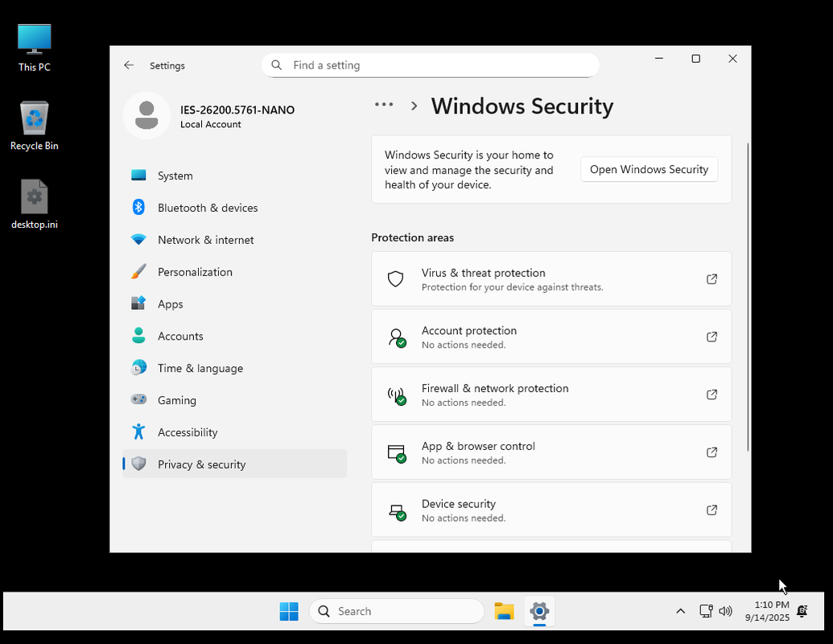Open the clock showing 1:10 PM
The height and width of the screenshot is (644, 833).
[x=767, y=611]
